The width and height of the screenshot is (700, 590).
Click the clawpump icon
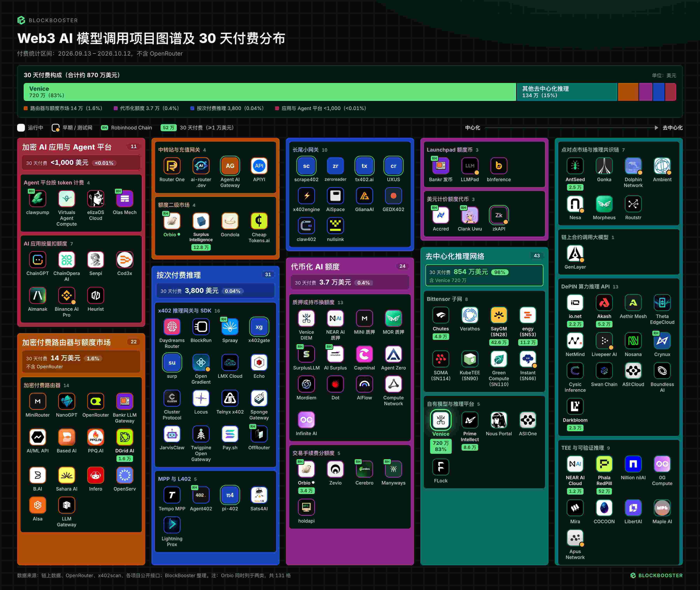(x=38, y=199)
